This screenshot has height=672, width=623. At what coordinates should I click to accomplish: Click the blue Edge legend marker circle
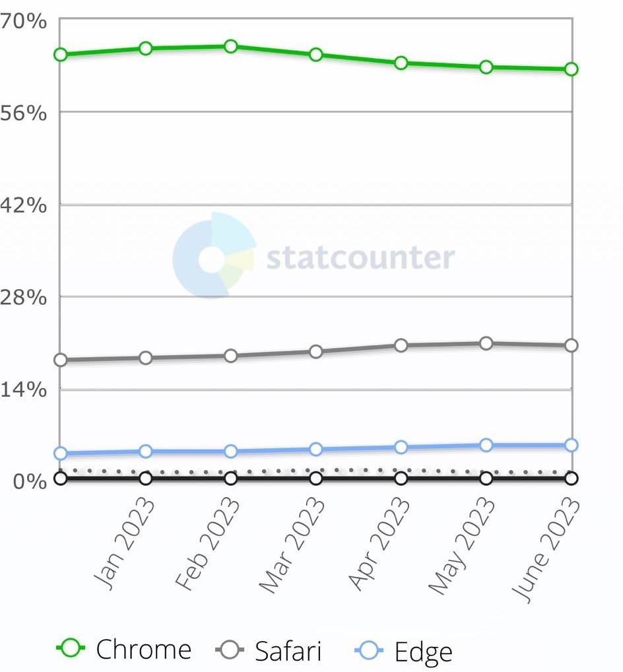(x=370, y=651)
